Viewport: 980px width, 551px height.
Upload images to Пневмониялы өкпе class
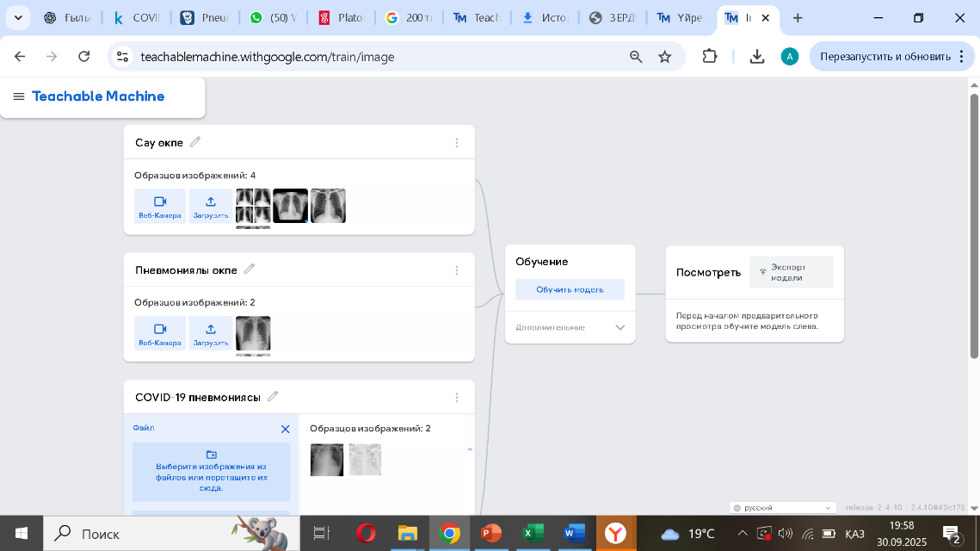[x=211, y=332]
